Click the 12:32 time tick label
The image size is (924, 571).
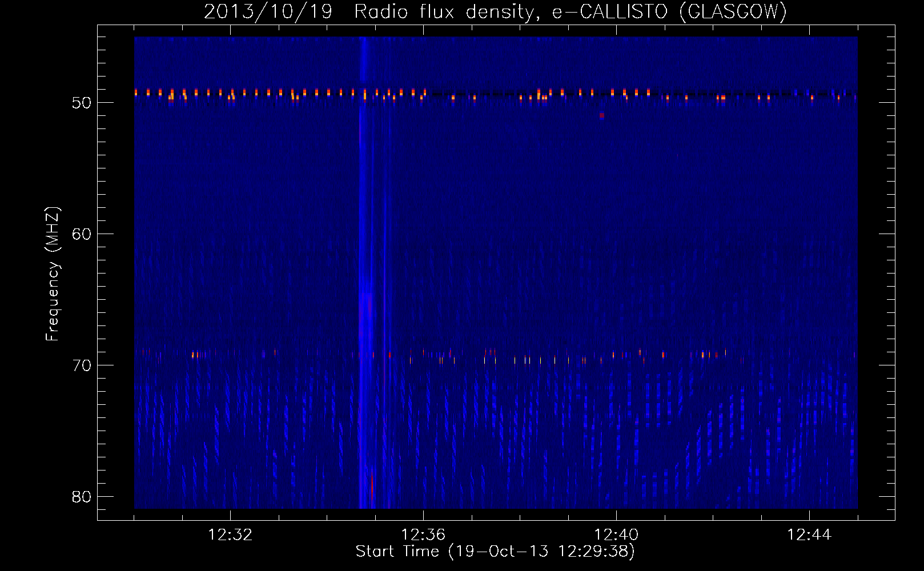coord(230,535)
